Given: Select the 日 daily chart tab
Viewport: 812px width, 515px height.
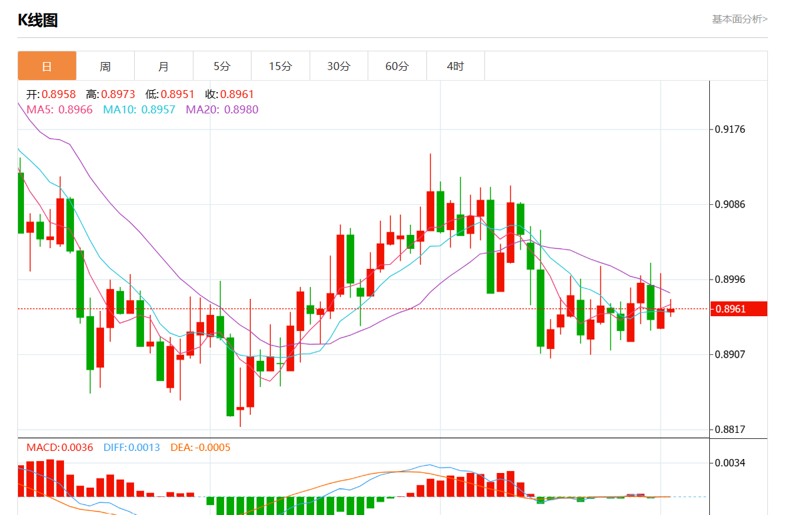Looking at the screenshot, I should pos(47,66).
